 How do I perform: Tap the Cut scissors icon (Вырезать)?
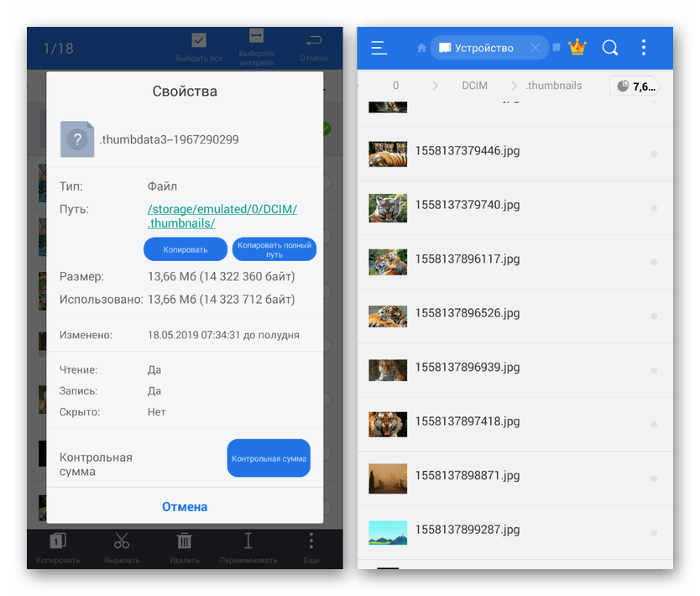click(x=122, y=541)
